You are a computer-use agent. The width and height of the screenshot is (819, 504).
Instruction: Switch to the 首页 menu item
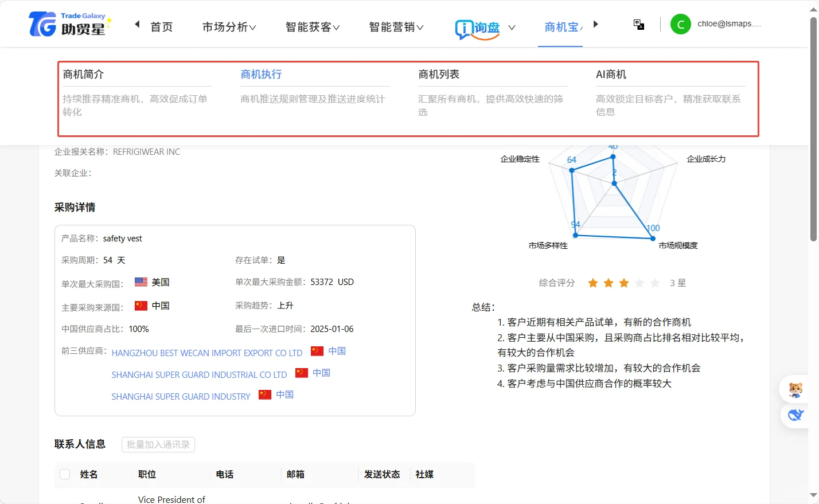click(x=161, y=26)
